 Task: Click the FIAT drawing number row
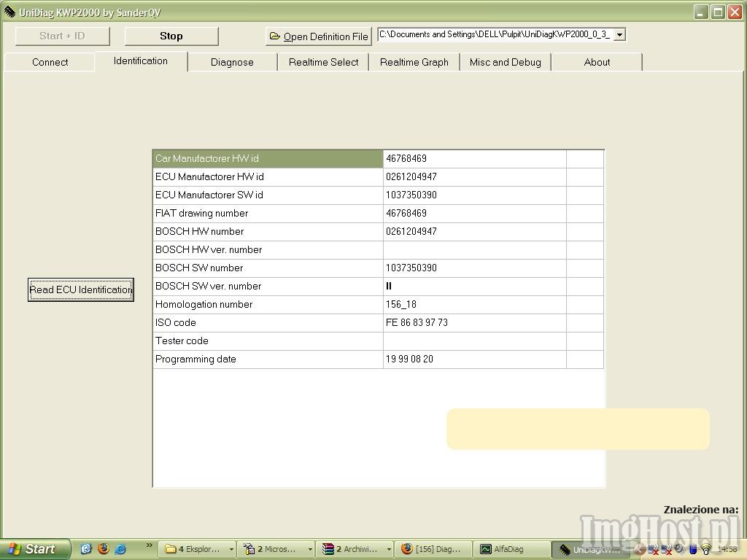(x=379, y=214)
